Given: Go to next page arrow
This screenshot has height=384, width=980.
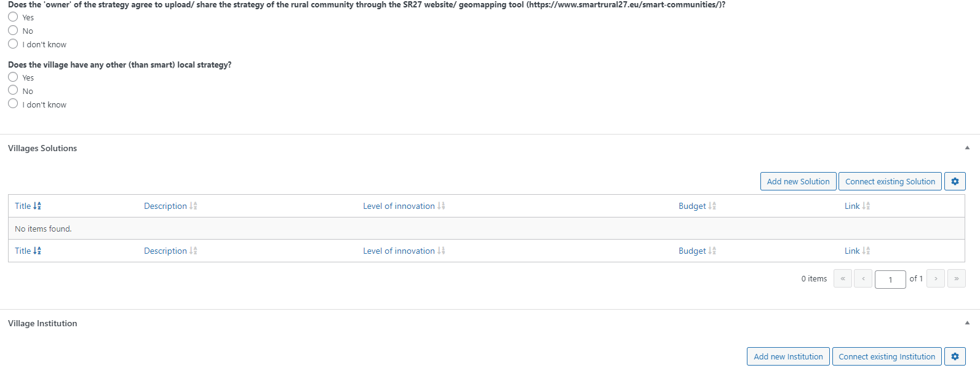Looking at the screenshot, I should [936, 278].
